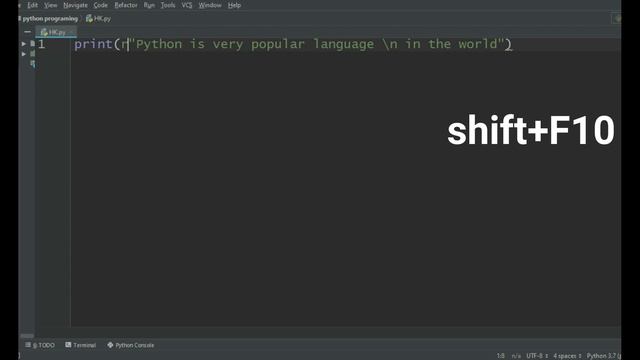The height and width of the screenshot is (360, 640).
Task: Open the Edit menu
Action: 32,5
